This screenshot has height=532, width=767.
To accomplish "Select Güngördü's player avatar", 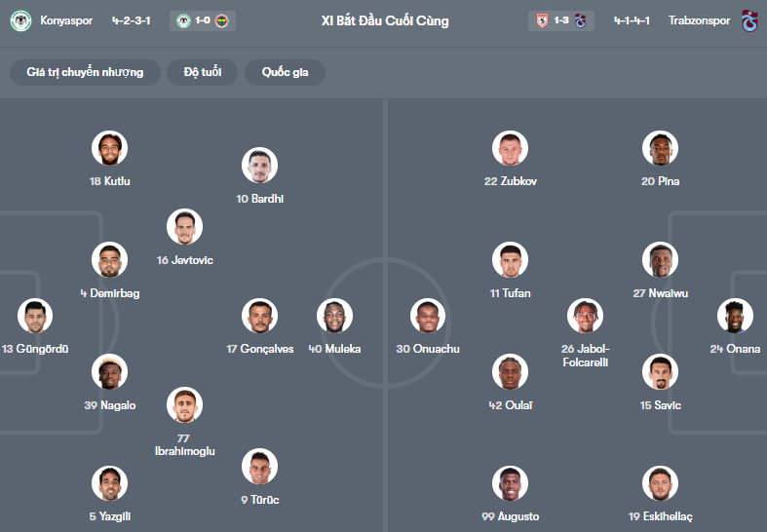I will [x=35, y=316].
